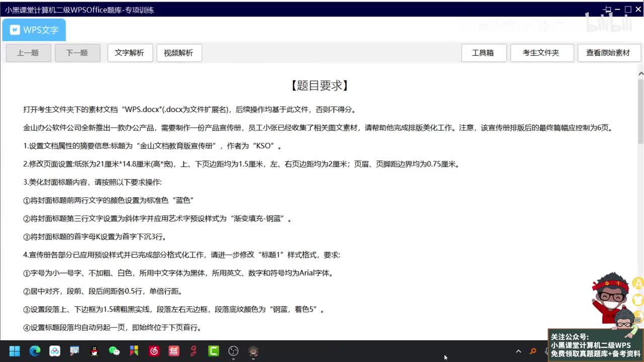Click the line ②将封面标题第三行文字设置为斜体字
Viewport: 644px width, 362px height.
[x=157, y=219]
